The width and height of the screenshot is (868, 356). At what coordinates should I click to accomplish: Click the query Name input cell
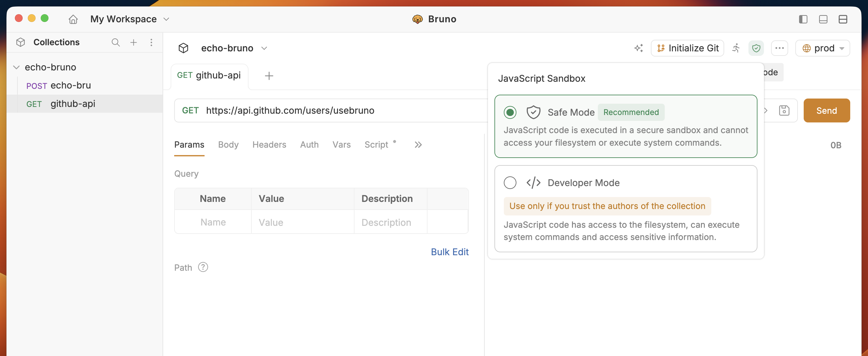click(x=213, y=222)
